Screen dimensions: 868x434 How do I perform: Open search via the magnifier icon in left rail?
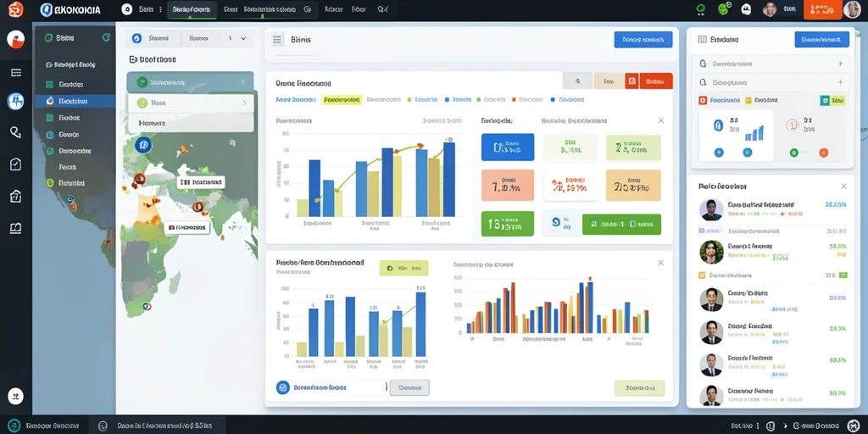[x=15, y=132]
